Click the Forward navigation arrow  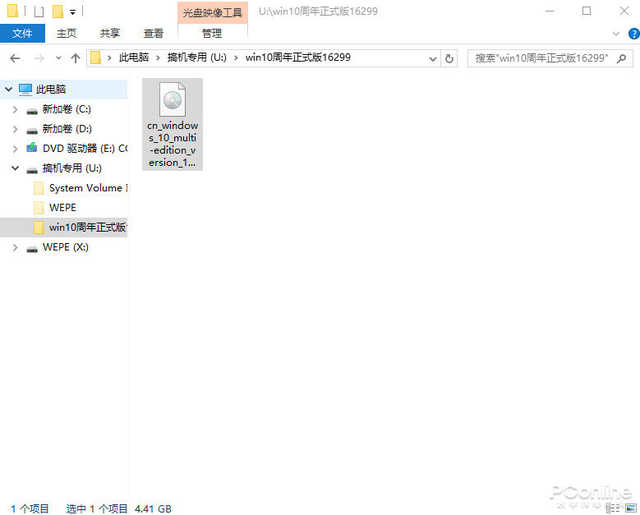39,58
